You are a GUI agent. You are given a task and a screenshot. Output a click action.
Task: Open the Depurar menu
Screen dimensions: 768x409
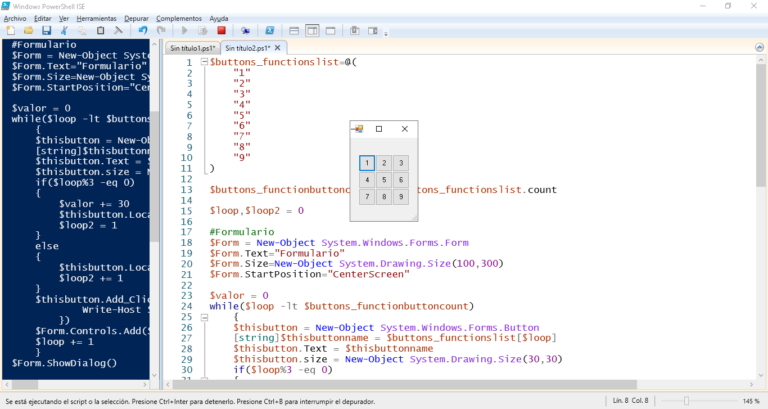point(136,19)
